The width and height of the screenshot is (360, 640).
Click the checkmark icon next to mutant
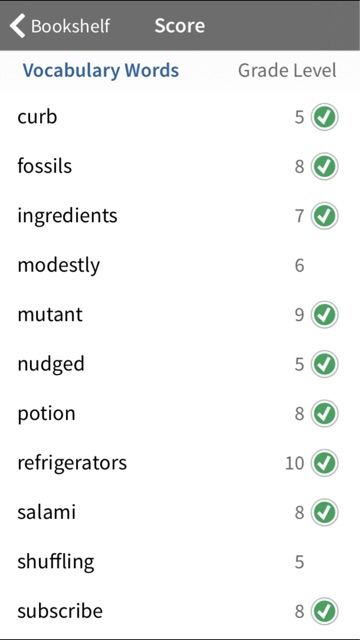tap(324, 315)
